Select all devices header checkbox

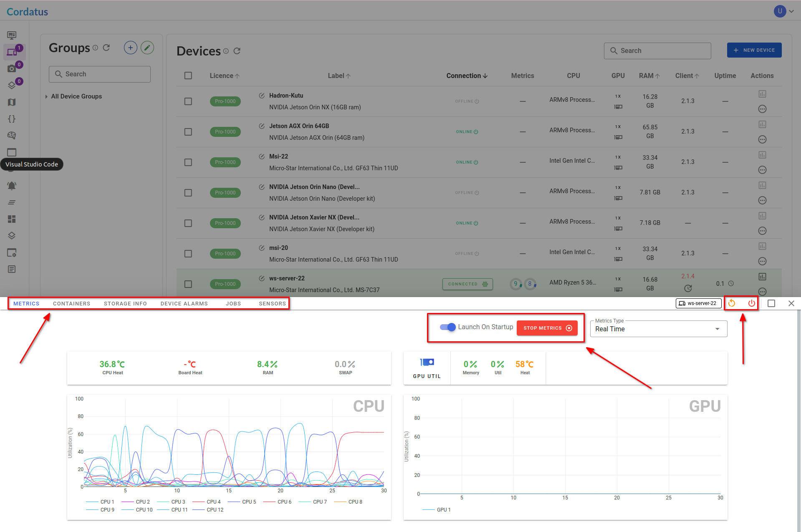tap(188, 76)
